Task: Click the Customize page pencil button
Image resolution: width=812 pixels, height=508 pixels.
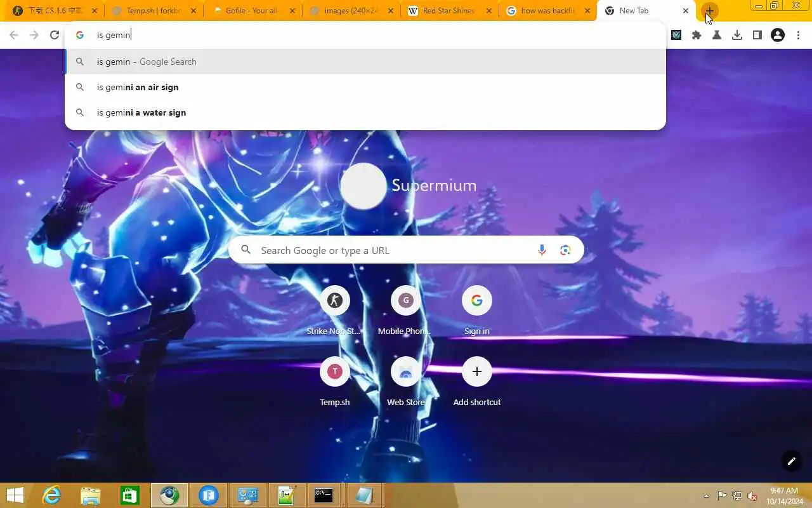Action: coord(791,461)
